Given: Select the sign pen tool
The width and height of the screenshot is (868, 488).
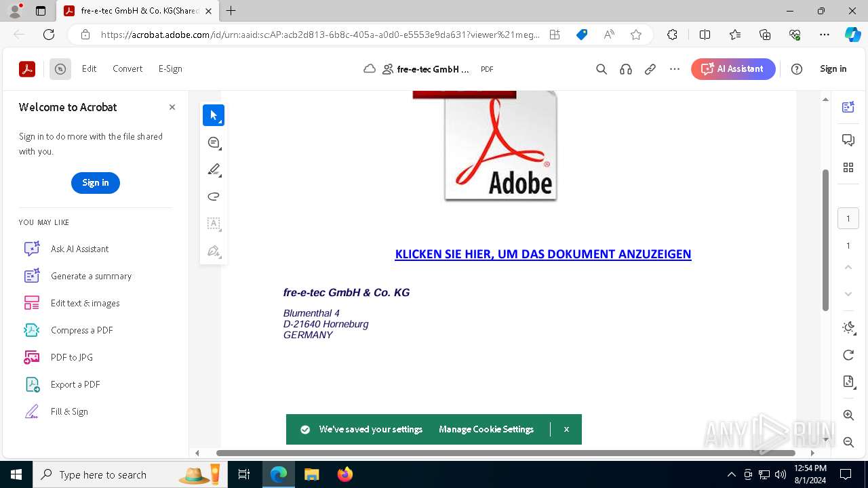Looking at the screenshot, I should (214, 251).
